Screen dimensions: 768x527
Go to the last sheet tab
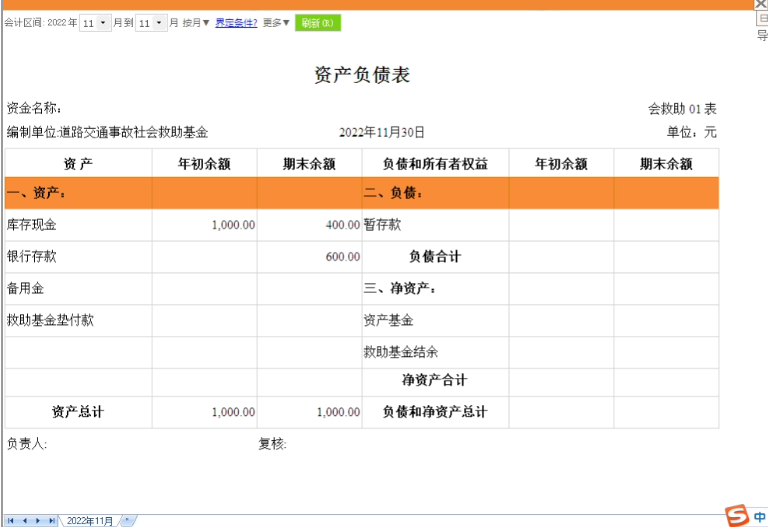[x=52, y=521]
